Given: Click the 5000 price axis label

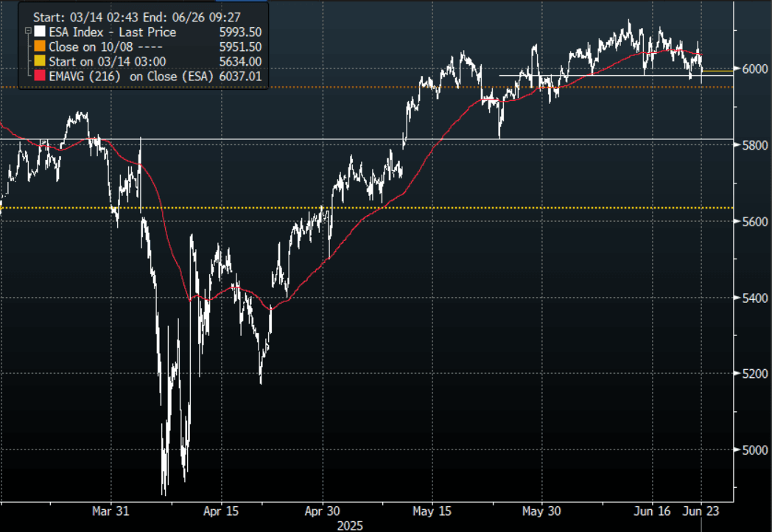Looking at the screenshot, I should (x=755, y=450).
